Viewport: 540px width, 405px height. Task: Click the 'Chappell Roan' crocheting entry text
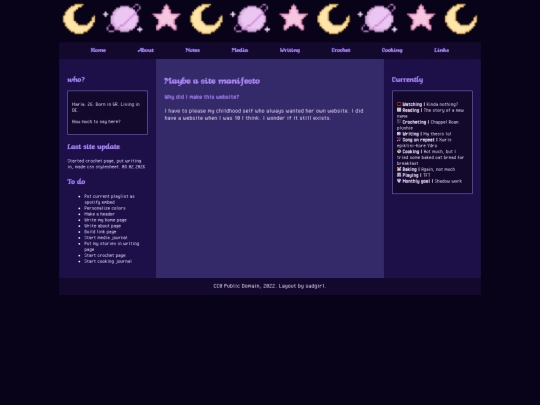(445, 122)
